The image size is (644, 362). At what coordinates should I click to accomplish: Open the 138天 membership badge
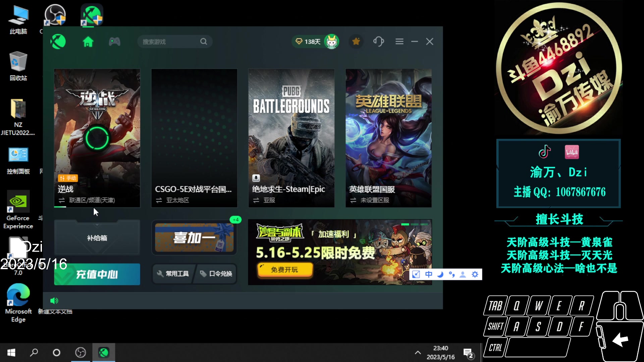(x=308, y=42)
